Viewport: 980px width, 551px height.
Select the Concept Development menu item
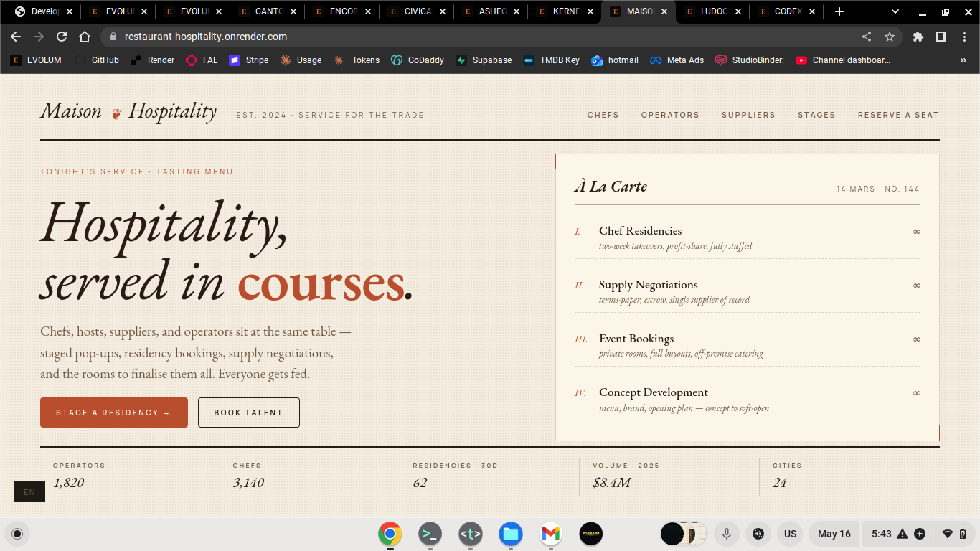click(748, 400)
